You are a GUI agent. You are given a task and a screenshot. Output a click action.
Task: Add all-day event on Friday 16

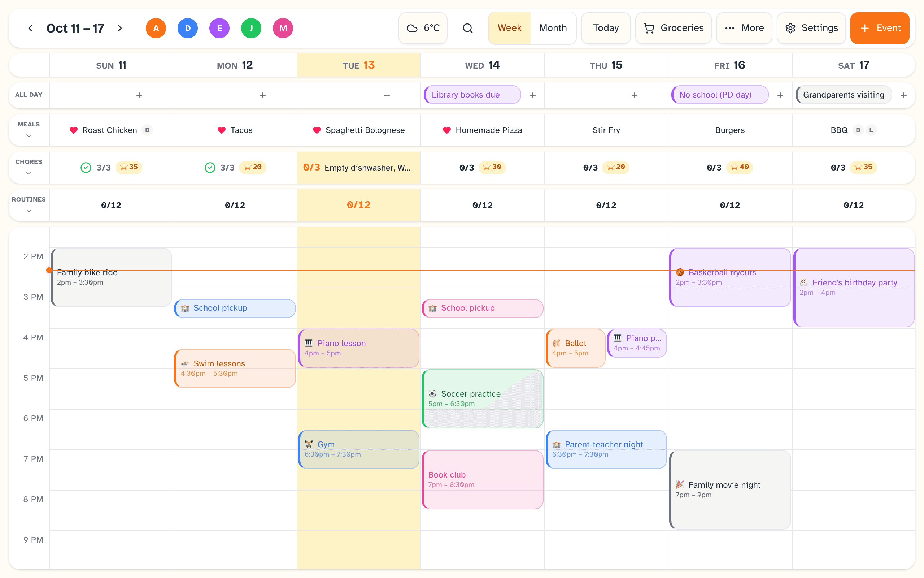[x=780, y=95]
